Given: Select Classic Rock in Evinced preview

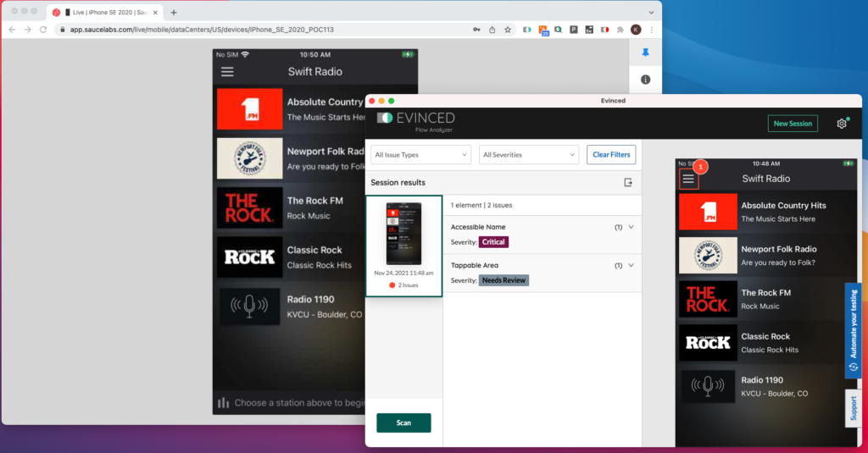Looking at the screenshot, I should 766,343.
